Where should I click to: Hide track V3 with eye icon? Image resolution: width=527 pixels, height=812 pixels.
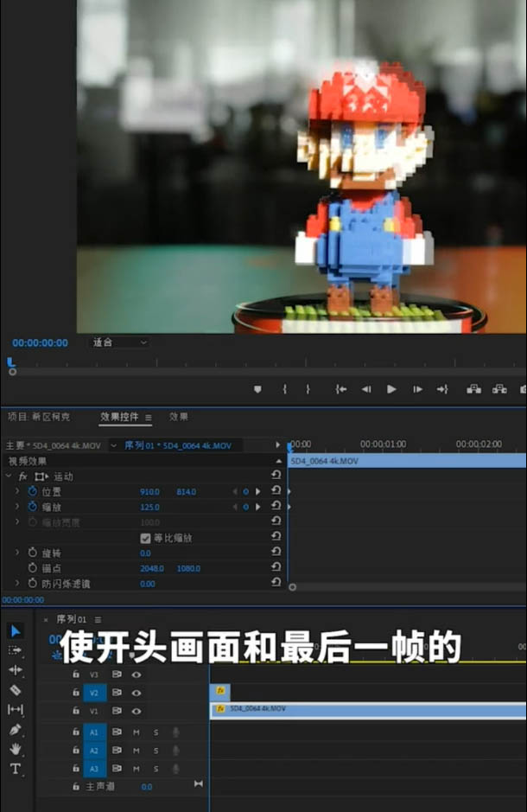click(x=137, y=675)
